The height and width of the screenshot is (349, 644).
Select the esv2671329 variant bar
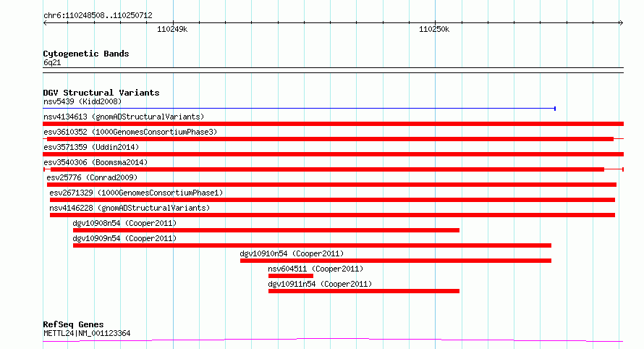click(332, 200)
